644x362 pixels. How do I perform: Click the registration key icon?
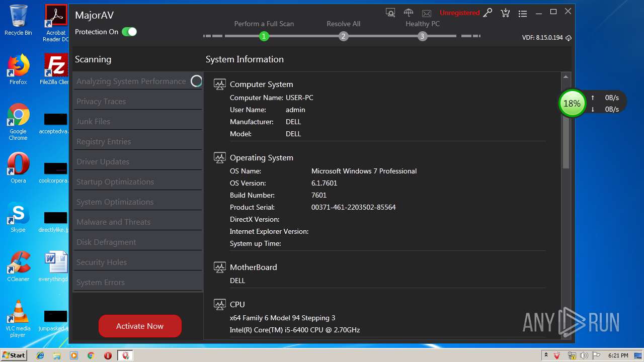click(x=488, y=13)
